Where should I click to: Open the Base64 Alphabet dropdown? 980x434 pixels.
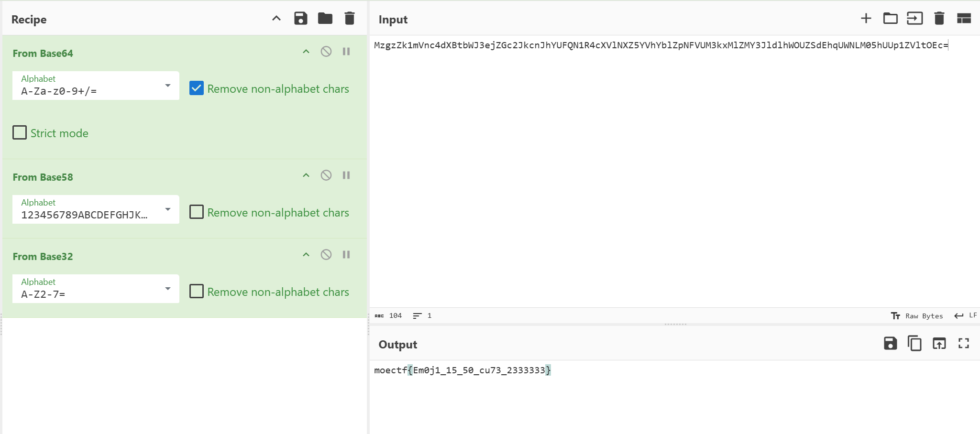click(x=96, y=86)
